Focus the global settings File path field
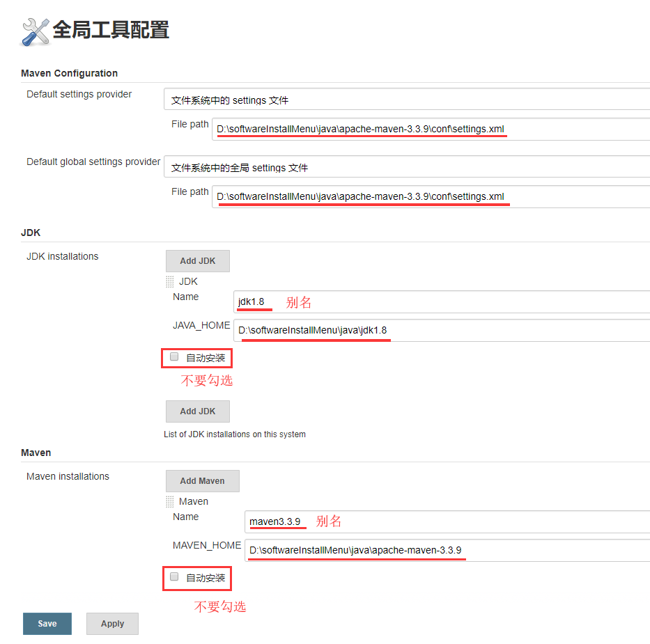Viewport: 650px width, 644px height. pos(431,197)
